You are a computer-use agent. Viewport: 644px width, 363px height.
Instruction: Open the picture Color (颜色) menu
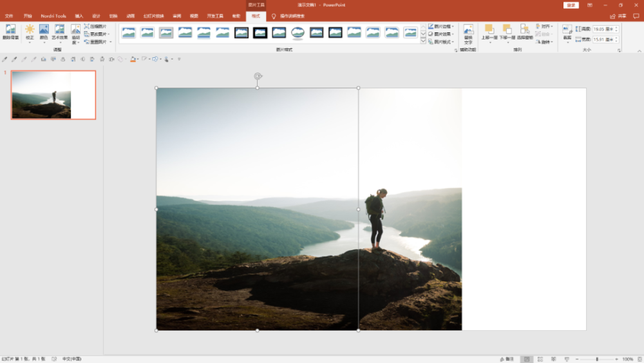pos(44,32)
